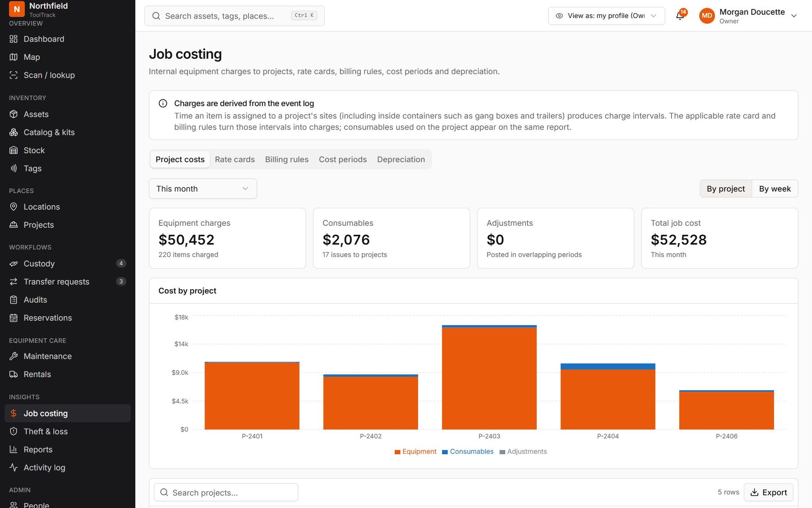Switch view to By project
The width and height of the screenshot is (812, 508).
(x=725, y=189)
